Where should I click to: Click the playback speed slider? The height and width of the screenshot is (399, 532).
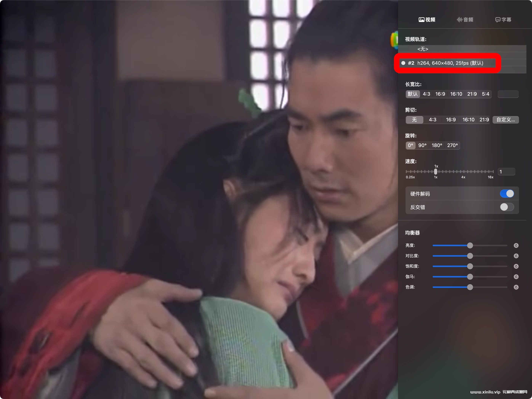pos(450,172)
